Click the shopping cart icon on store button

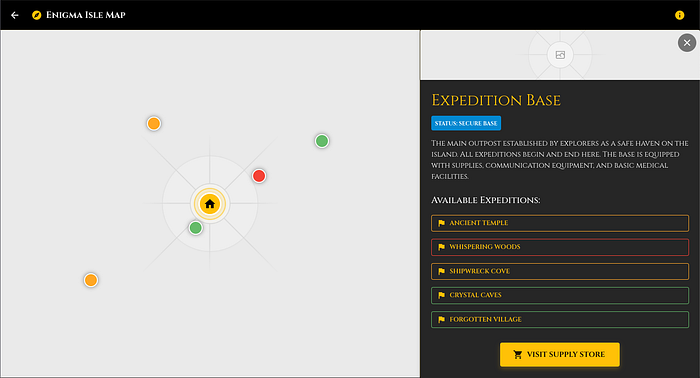point(518,355)
